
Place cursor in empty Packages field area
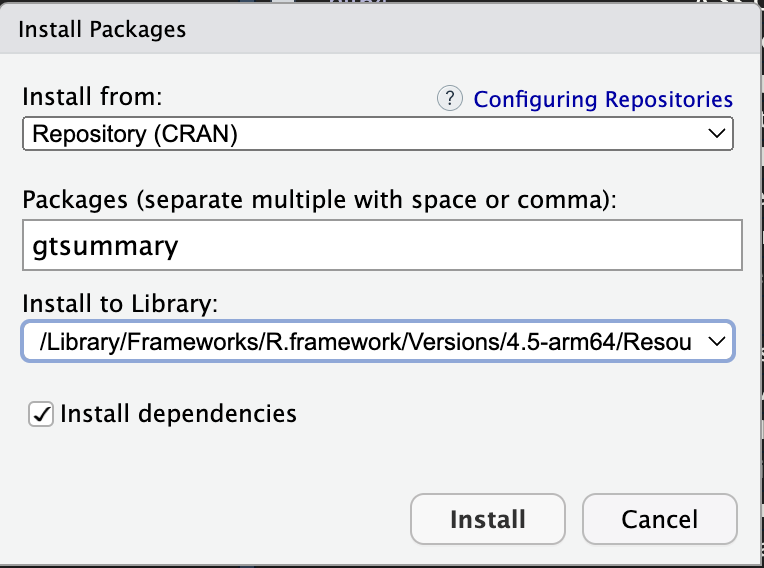coord(458,245)
